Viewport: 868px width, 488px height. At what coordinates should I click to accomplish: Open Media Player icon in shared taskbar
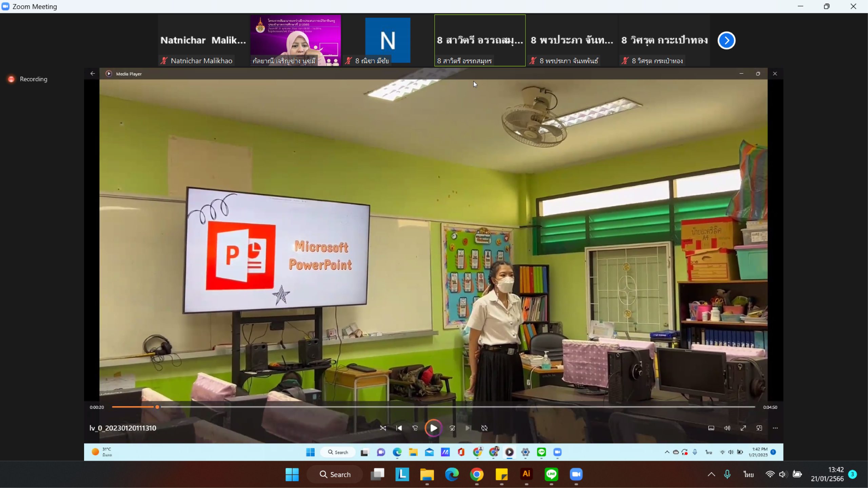pyautogui.click(x=509, y=452)
